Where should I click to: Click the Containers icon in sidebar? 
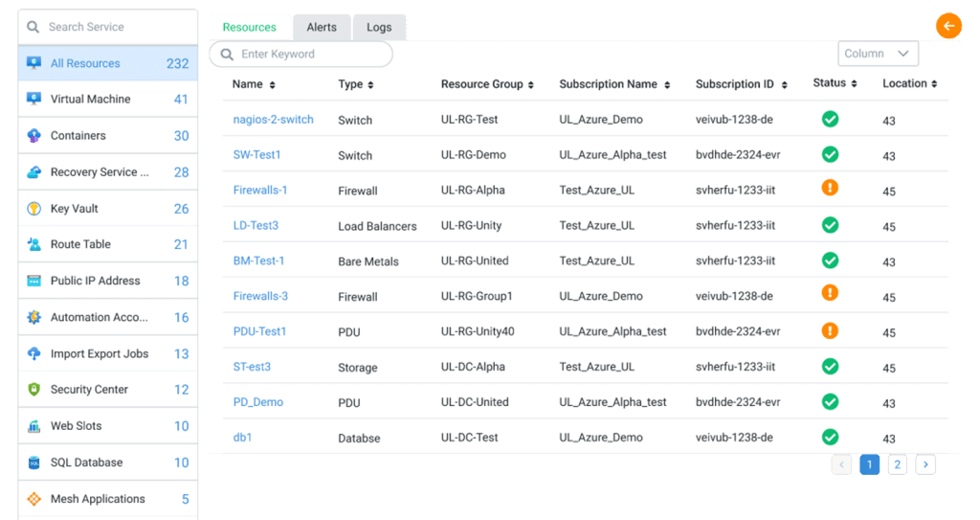33,135
